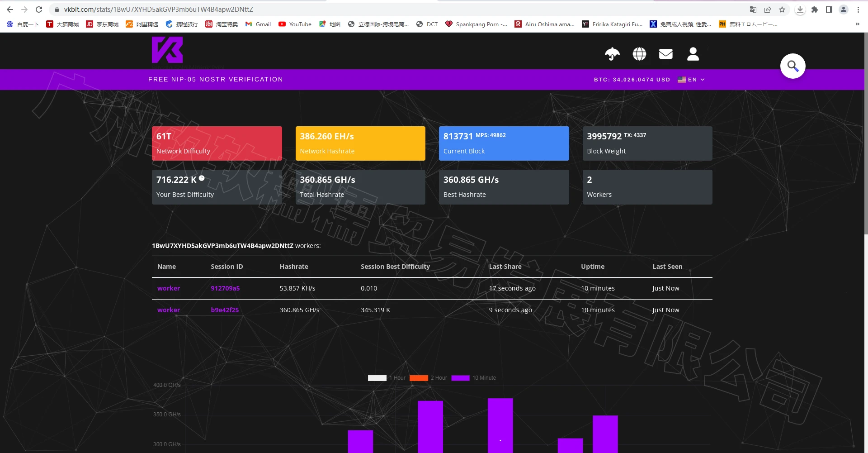Click the Session Best Difficulty column header
Screen dimensions: 868x453
pyautogui.click(x=395, y=267)
